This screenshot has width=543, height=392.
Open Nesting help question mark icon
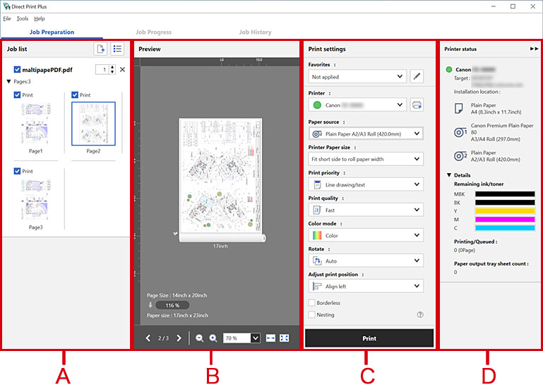420,315
